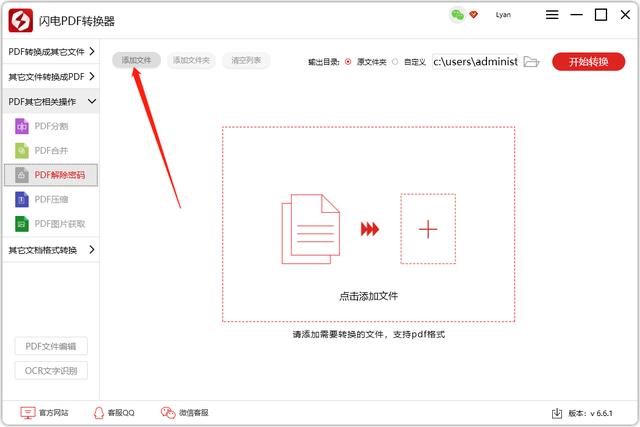The height and width of the screenshot is (427, 640).
Task: Click the 输出目录 label
Action: (x=324, y=62)
